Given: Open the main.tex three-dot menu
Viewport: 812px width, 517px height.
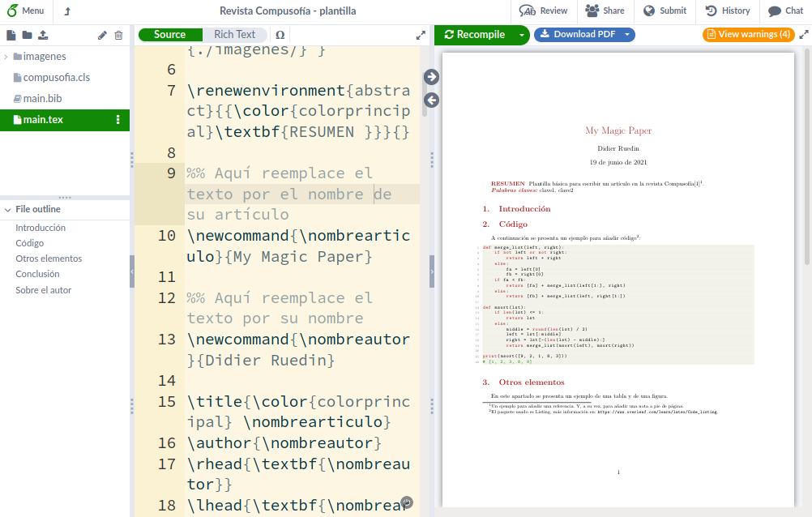Looking at the screenshot, I should point(118,120).
